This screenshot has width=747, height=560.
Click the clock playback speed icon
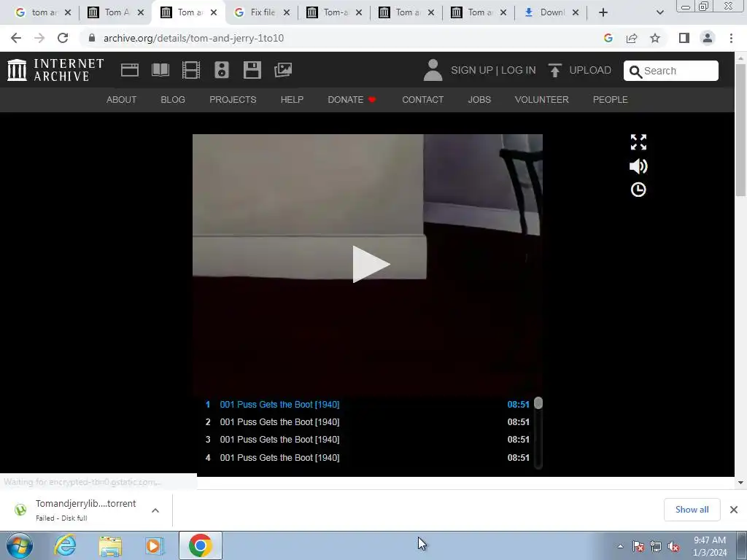click(638, 190)
